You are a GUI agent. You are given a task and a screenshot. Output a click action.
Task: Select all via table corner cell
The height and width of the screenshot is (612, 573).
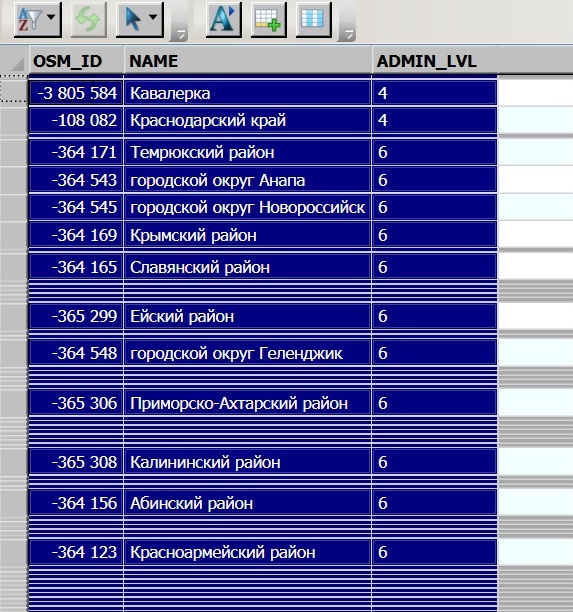pos(14,61)
